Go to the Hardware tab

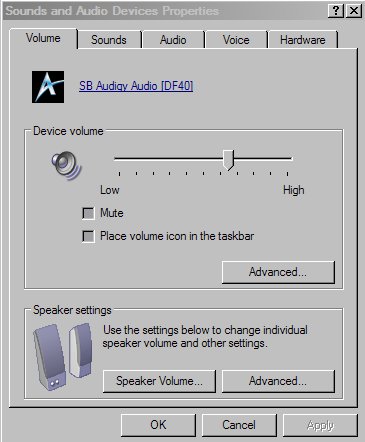(303, 40)
